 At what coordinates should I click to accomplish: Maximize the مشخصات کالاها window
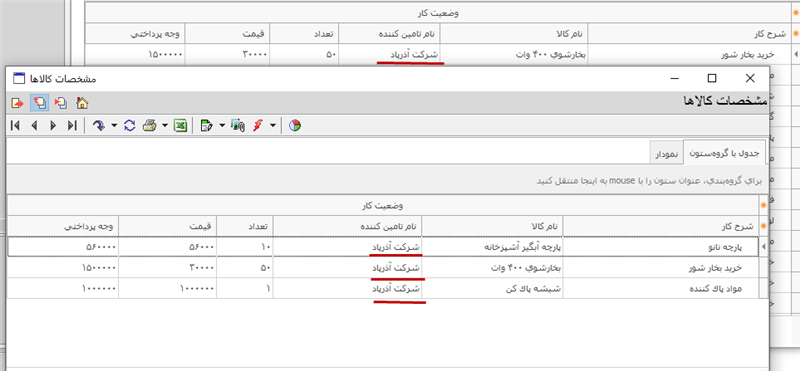tap(712, 78)
